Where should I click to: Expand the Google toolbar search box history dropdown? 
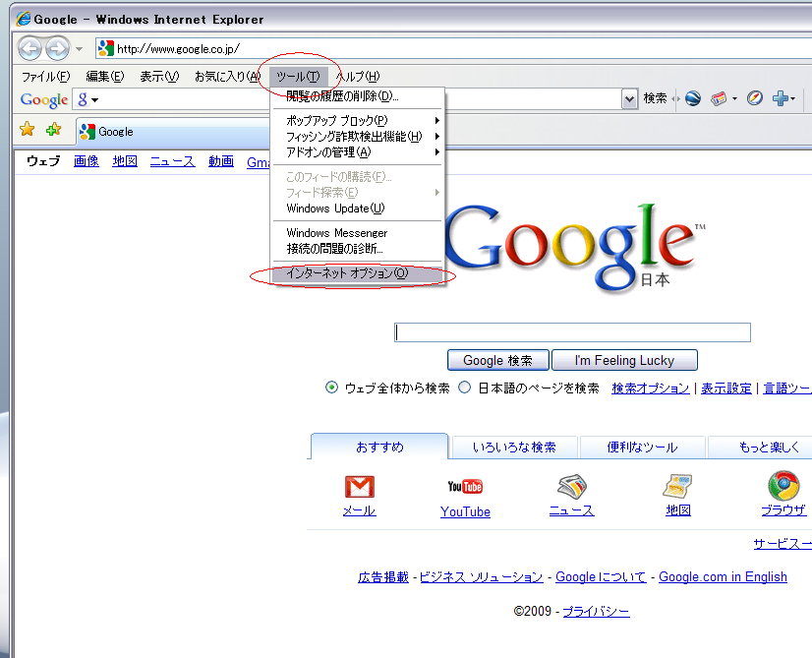tap(629, 99)
